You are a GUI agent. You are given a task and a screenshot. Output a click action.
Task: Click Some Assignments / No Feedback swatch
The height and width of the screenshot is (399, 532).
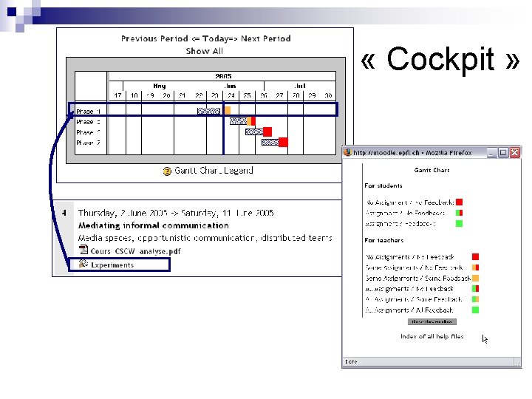(475, 267)
